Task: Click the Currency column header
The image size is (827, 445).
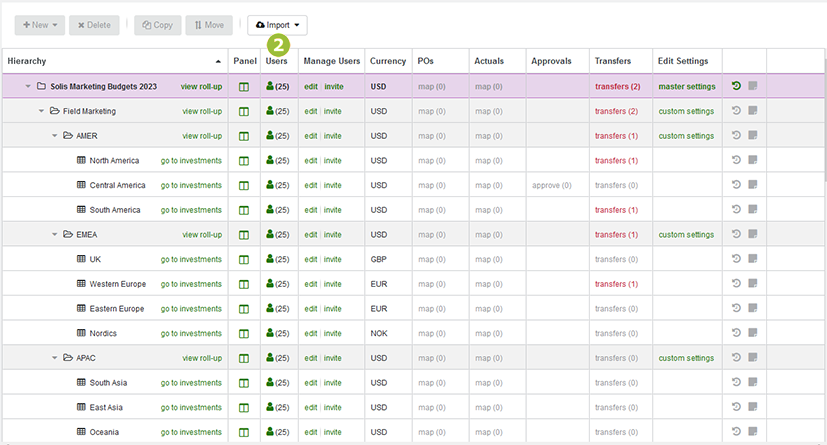Action: pyautogui.click(x=388, y=61)
